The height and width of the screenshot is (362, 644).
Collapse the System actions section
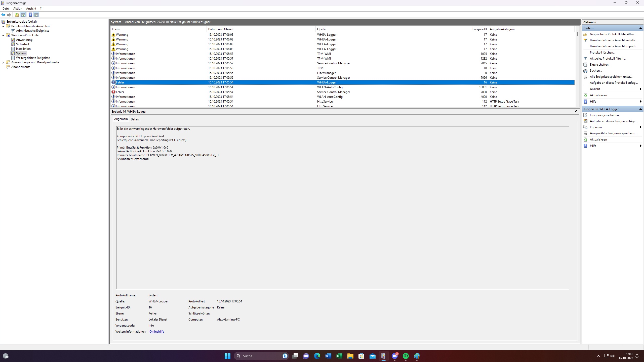coord(640,28)
